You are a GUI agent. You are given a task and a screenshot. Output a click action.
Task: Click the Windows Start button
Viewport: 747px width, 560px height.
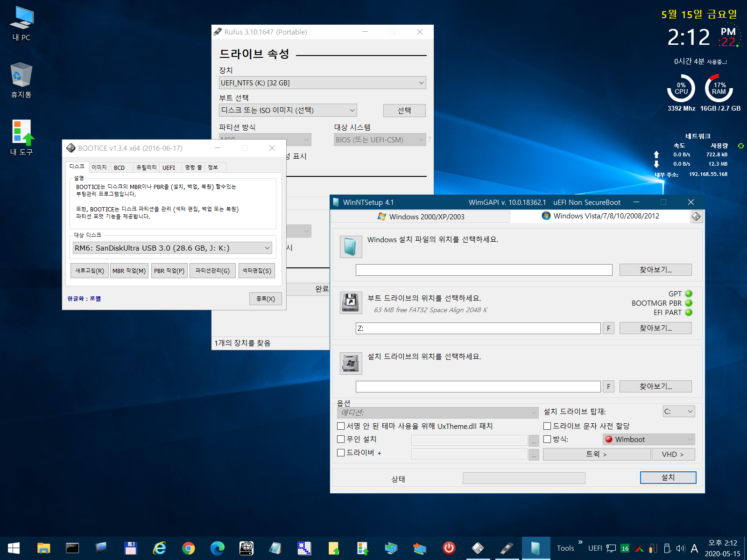coord(14,548)
